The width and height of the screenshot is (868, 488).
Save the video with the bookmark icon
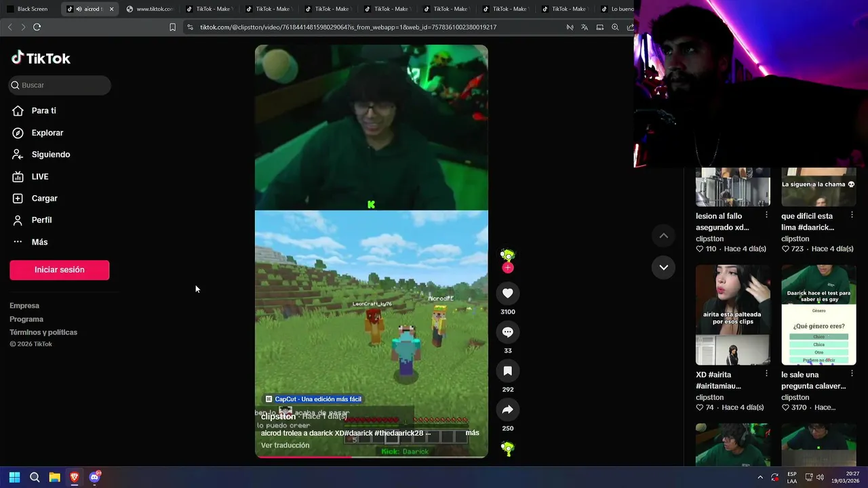tap(507, 371)
